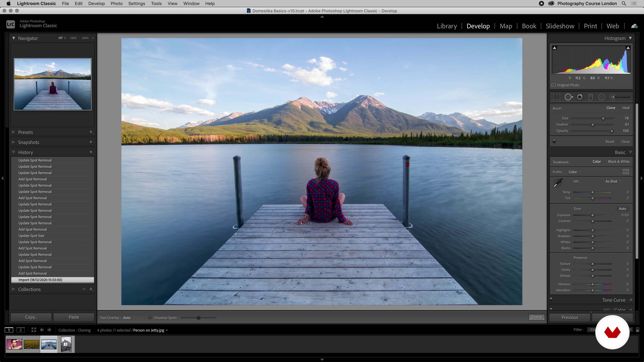Click the Paste button
Image resolution: width=644 pixels, height=362 pixels.
click(x=74, y=317)
